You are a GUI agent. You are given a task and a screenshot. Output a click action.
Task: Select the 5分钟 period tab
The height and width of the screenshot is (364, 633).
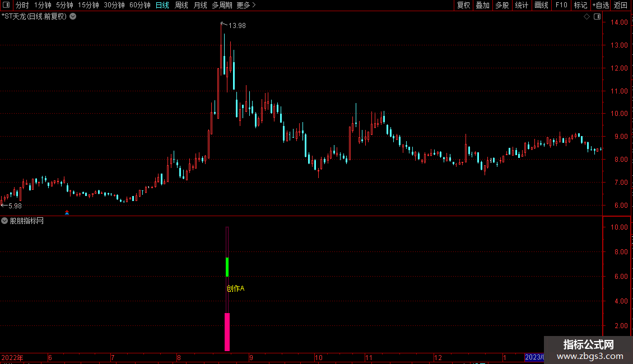[64, 5]
